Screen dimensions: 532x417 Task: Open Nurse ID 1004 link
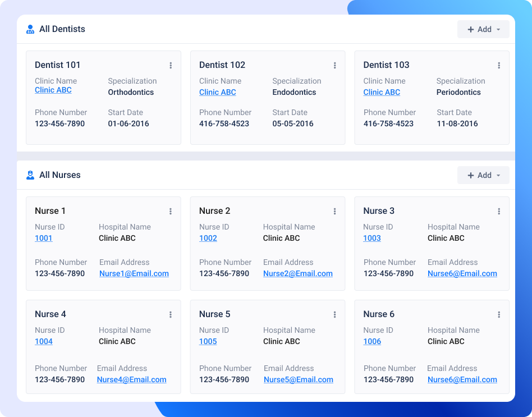44,341
